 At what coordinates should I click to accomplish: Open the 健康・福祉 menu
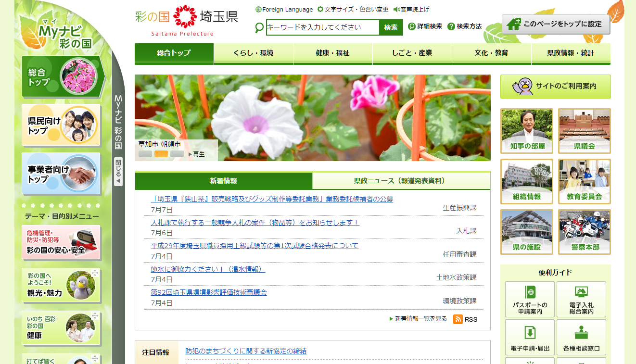tap(333, 53)
